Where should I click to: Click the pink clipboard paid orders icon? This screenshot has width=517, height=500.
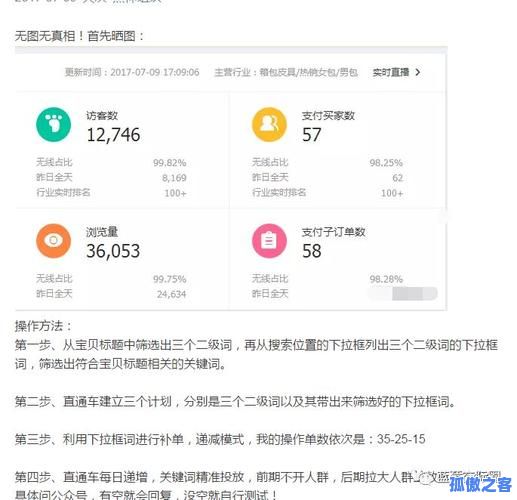pos(269,241)
